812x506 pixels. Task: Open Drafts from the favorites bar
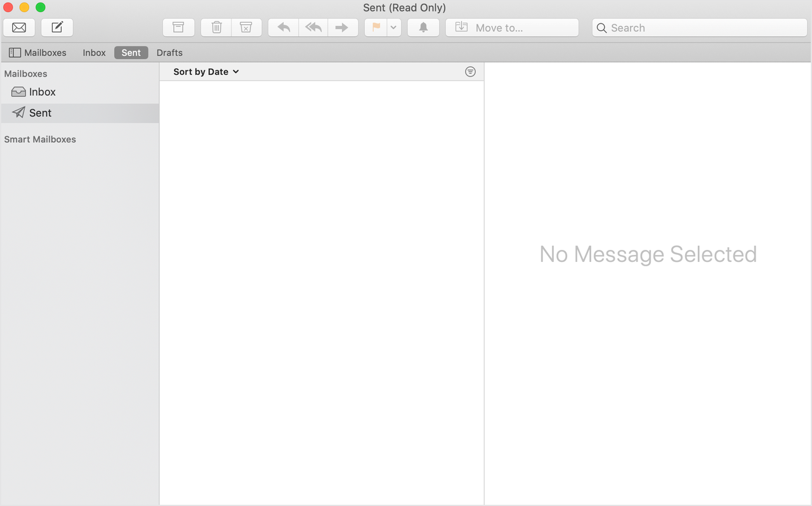(169, 53)
